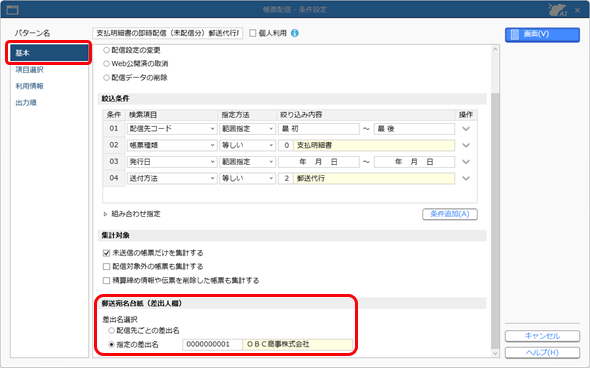Open the operation chevron for row 02
Screen dimensions: 590x368
click(466, 145)
